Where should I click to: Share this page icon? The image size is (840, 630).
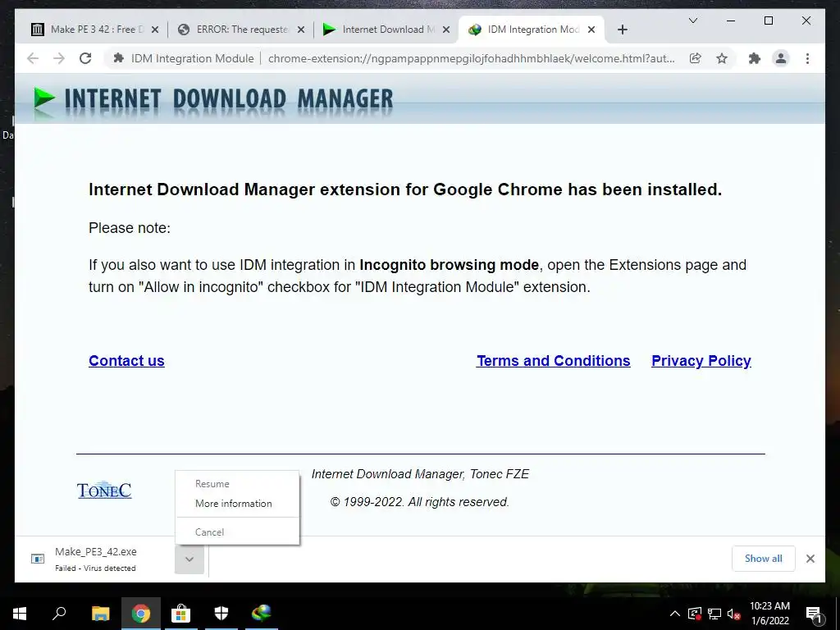(x=696, y=58)
